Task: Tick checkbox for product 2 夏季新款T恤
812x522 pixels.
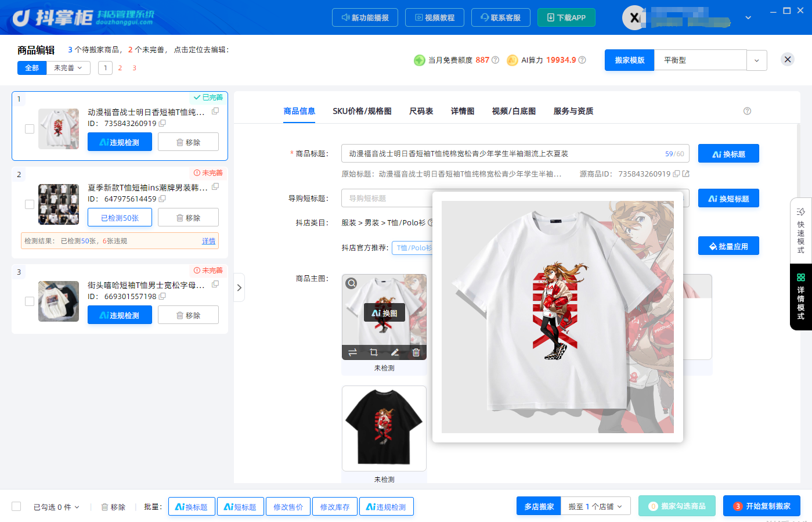Action: coord(30,204)
